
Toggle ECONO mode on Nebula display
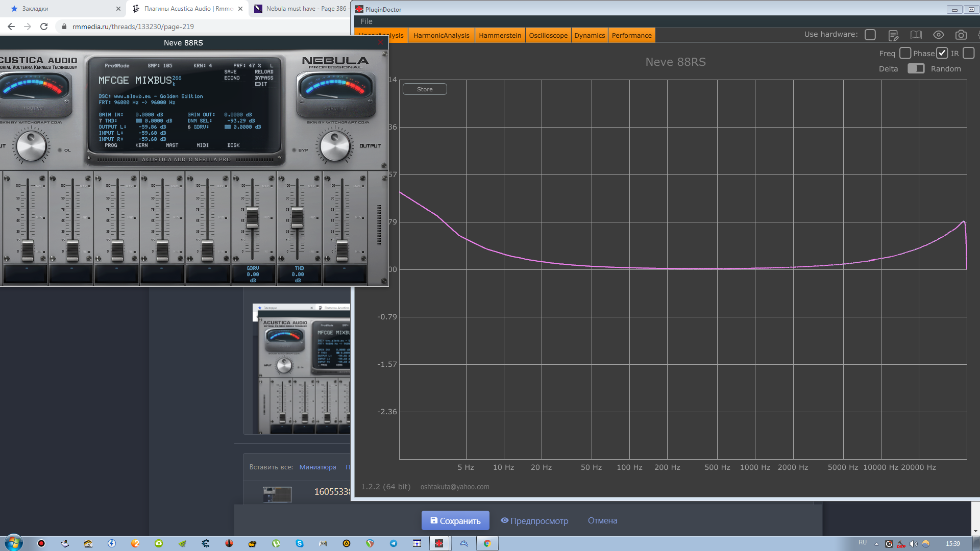tap(232, 78)
